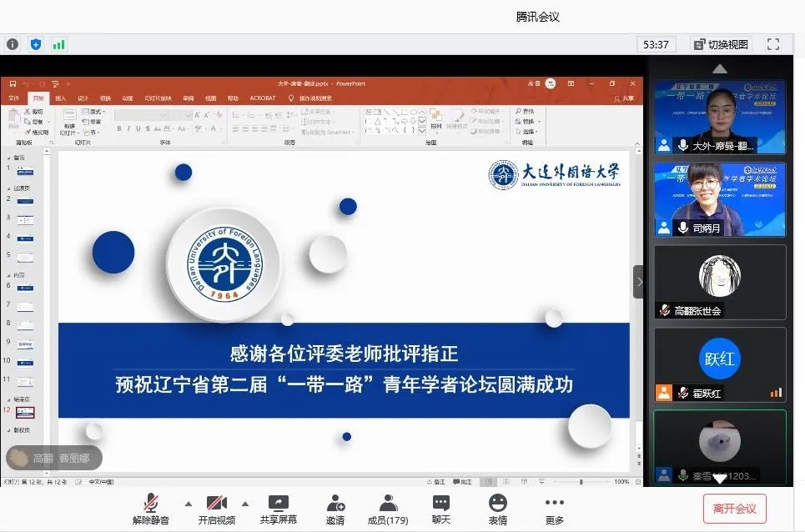Click the blue security shield icon
805x532 pixels.
click(x=35, y=44)
